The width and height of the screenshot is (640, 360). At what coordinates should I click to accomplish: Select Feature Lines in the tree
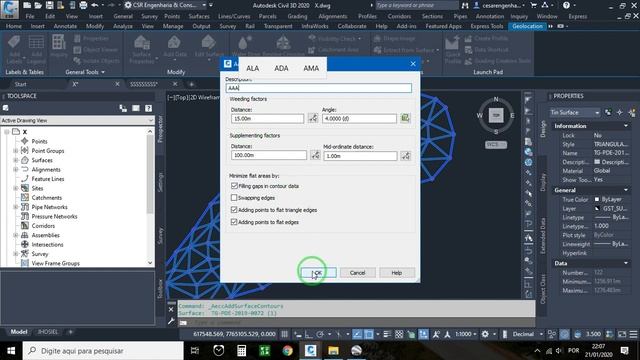pyautogui.click(x=48, y=179)
